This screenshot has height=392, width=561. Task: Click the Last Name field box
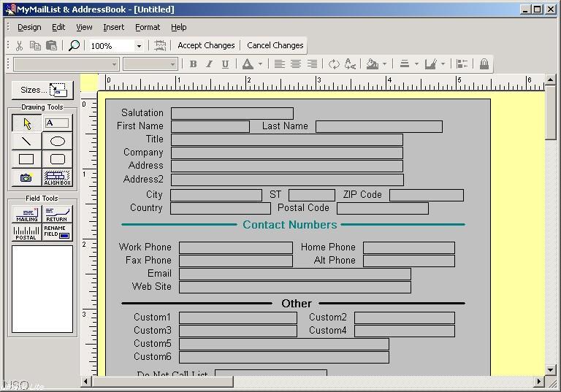tap(379, 126)
